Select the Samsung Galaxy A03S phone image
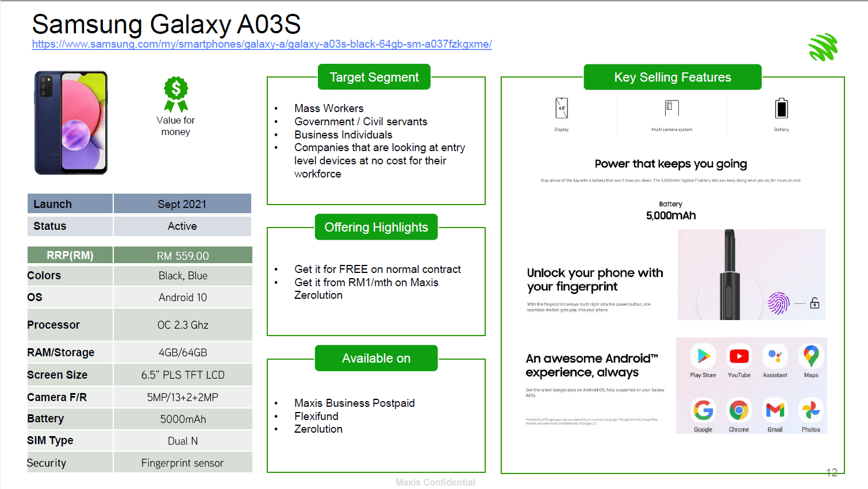This screenshot has height=489, width=868. click(x=71, y=122)
